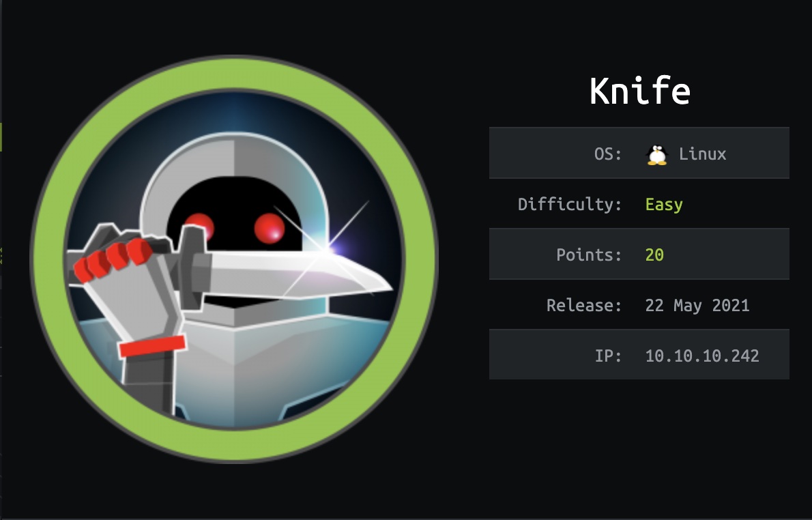
Task: Click the robot's left red eye
Action: coord(201,227)
